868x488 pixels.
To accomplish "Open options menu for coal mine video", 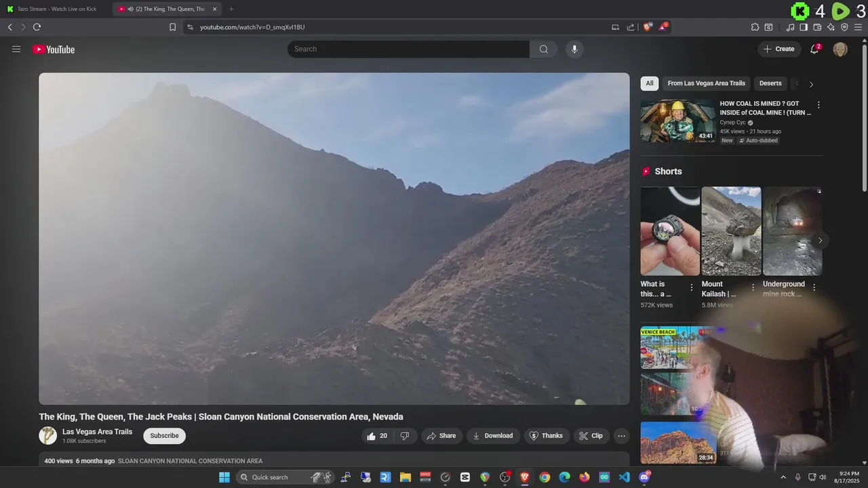I will click(x=818, y=105).
